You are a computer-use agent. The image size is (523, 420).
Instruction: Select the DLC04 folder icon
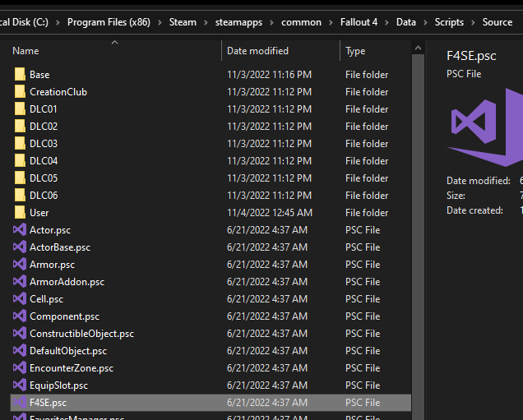coord(20,161)
